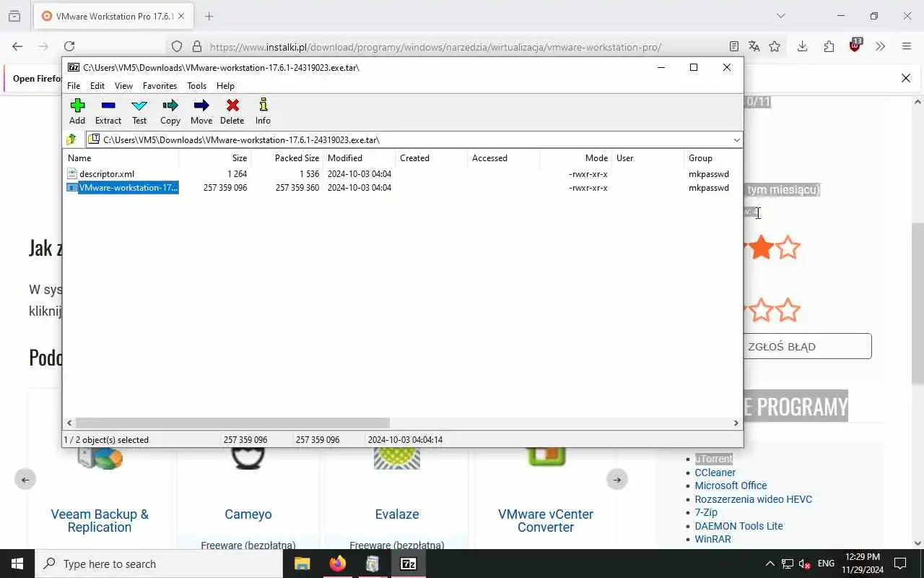Click the Firefox reload button

(69, 46)
